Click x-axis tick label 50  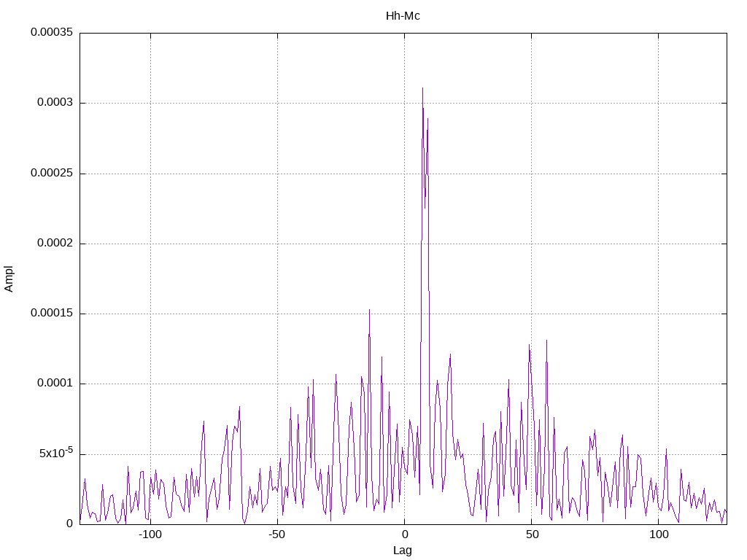tap(532, 534)
